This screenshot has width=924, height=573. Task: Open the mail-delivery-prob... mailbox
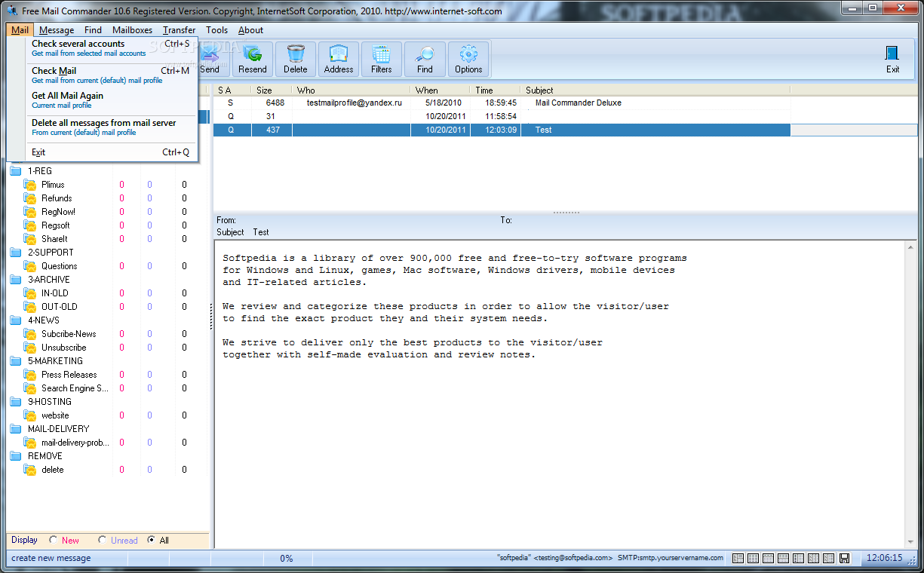tap(75, 443)
